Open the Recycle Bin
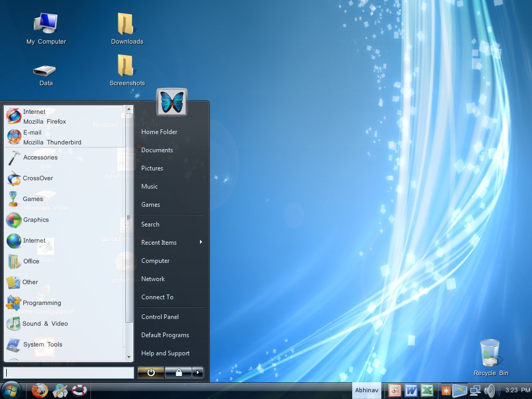The width and height of the screenshot is (532, 399). pos(490,357)
